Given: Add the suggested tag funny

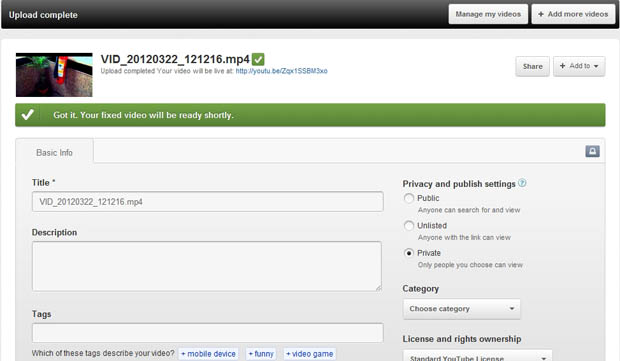Looking at the screenshot, I should (x=261, y=354).
